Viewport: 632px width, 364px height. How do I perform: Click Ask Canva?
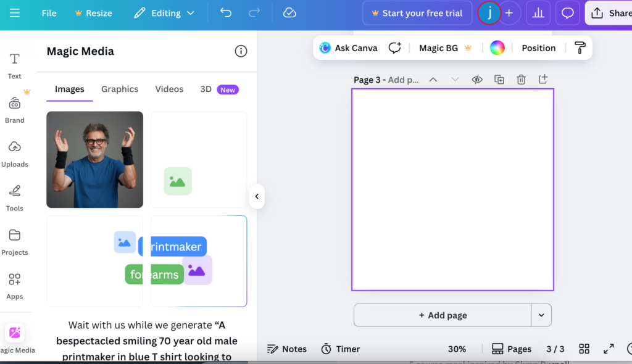(349, 48)
